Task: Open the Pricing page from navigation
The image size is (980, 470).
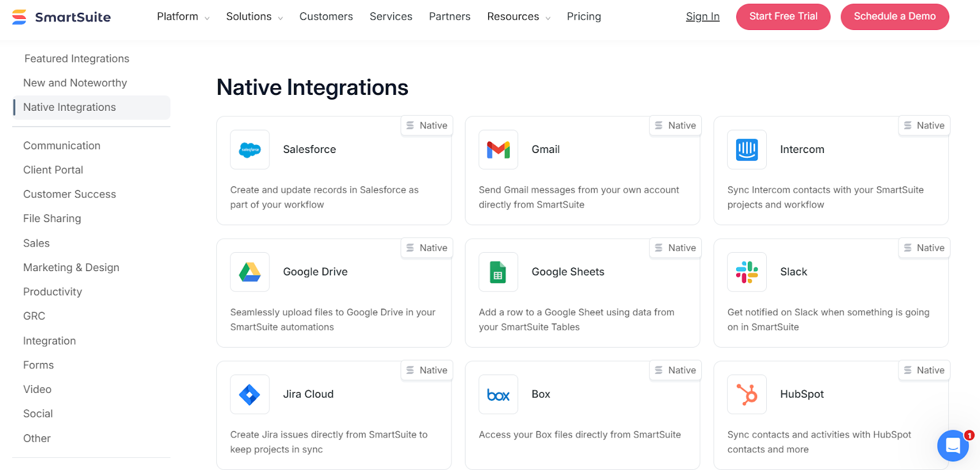Action: (x=584, y=17)
